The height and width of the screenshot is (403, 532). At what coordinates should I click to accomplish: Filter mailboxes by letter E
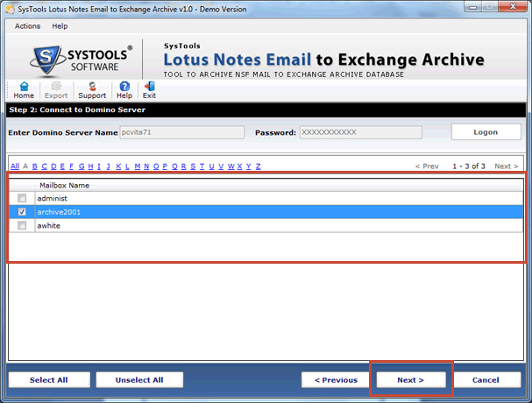click(x=62, y=166)
